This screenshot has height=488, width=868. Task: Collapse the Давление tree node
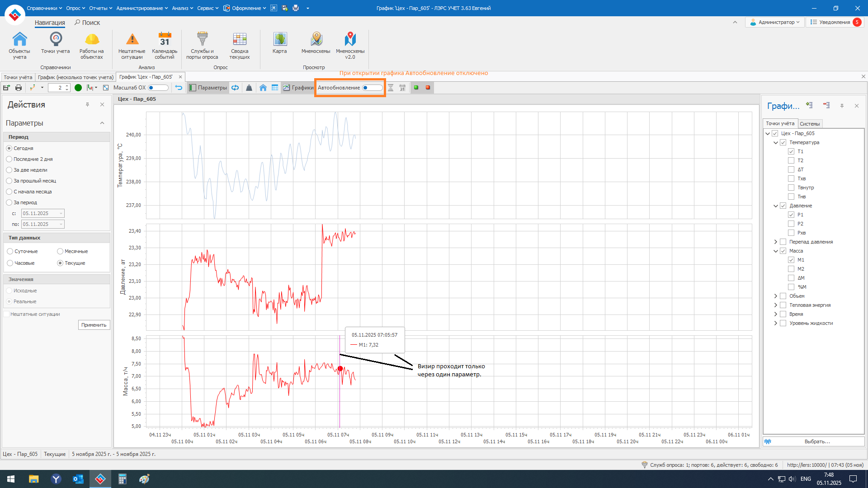(776, 206)
